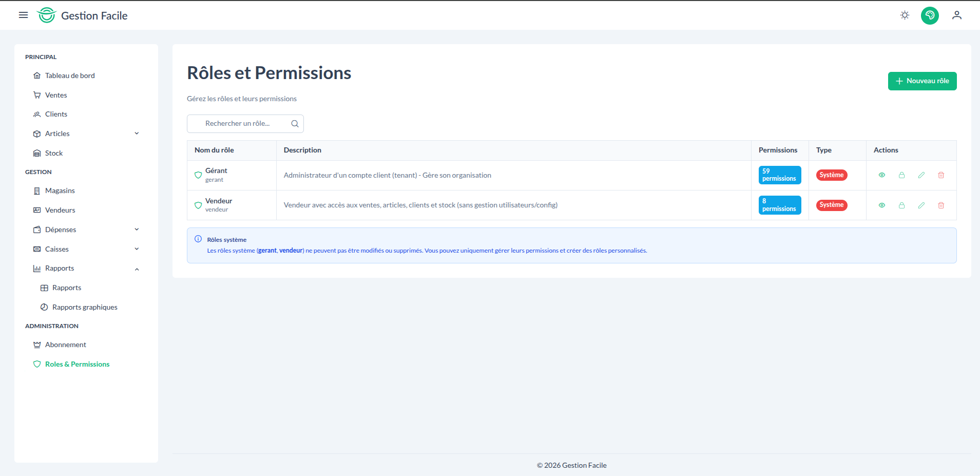The width and height of the screenshot is (980, 476).
Task: Click the Ventes cart icon
Action: [x=37, y=95]
